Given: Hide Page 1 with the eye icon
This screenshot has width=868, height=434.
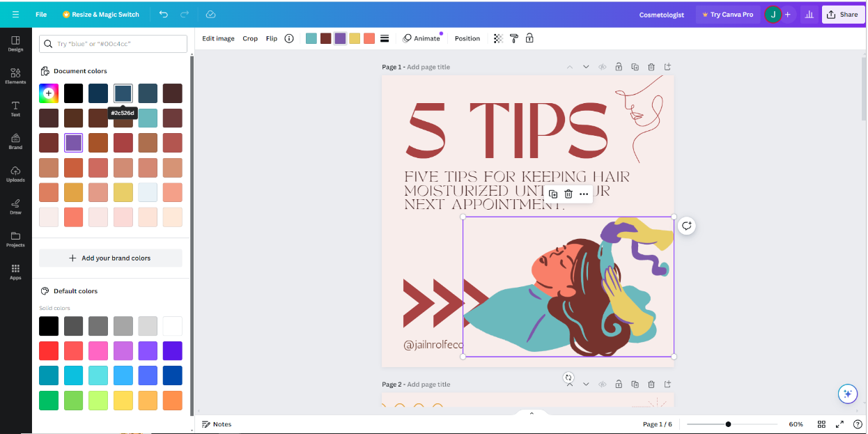Looking at the screenshot, I should 602,66.
